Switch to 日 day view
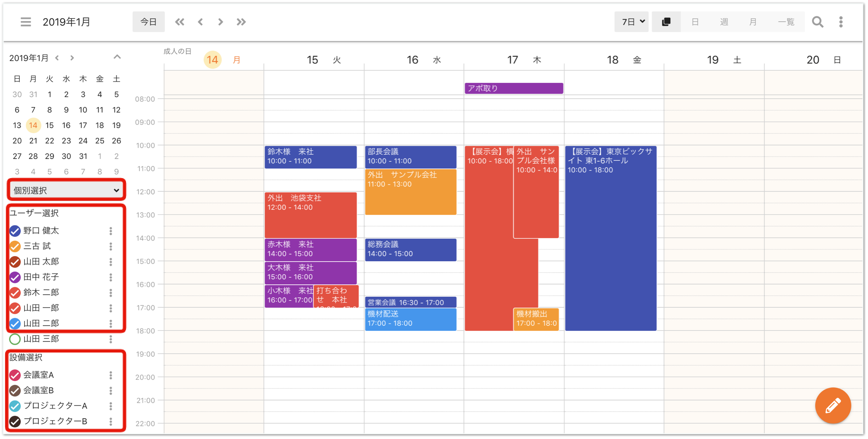 [695, 22]
